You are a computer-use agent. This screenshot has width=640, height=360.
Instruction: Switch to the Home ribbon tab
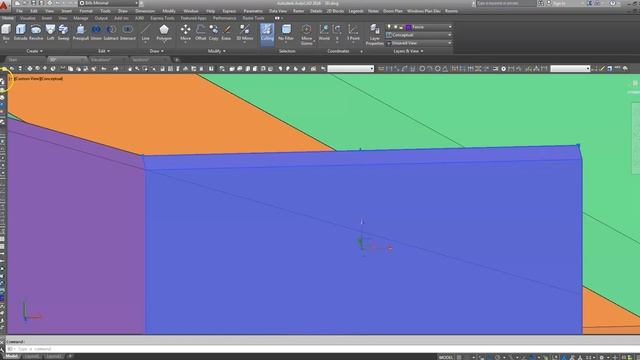(x=7, y=18)
